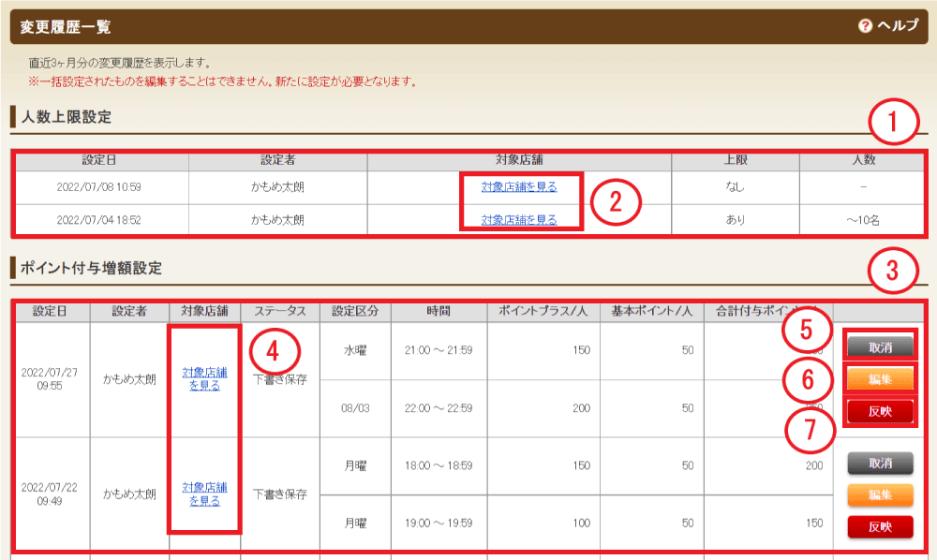Screen dimensions: 937x560
Task: Click the 19:00 〜 19:59 time cell
Action: [439, 523]
